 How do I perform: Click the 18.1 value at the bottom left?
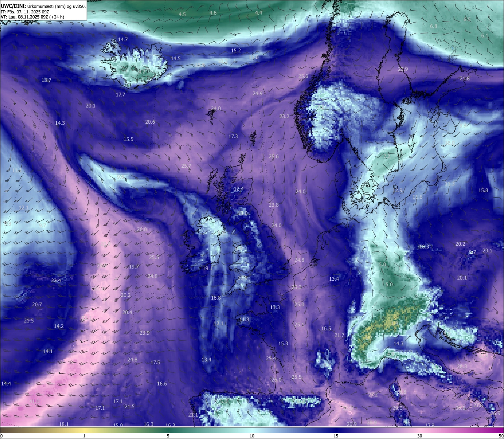click(64, 424)
